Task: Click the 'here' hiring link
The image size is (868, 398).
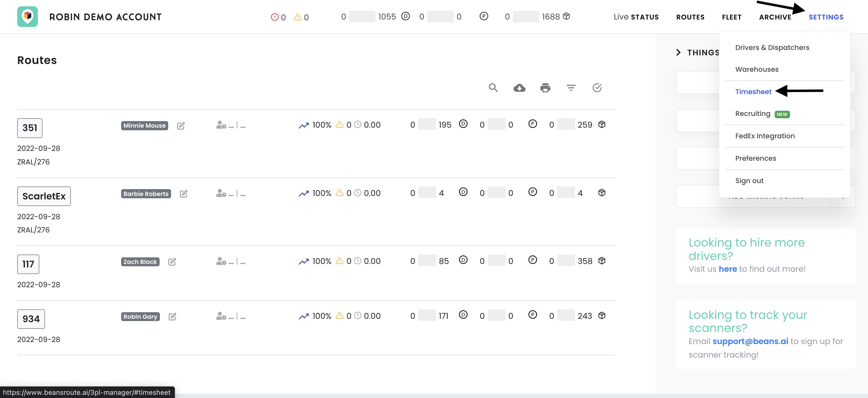Action: click(727, 269)
